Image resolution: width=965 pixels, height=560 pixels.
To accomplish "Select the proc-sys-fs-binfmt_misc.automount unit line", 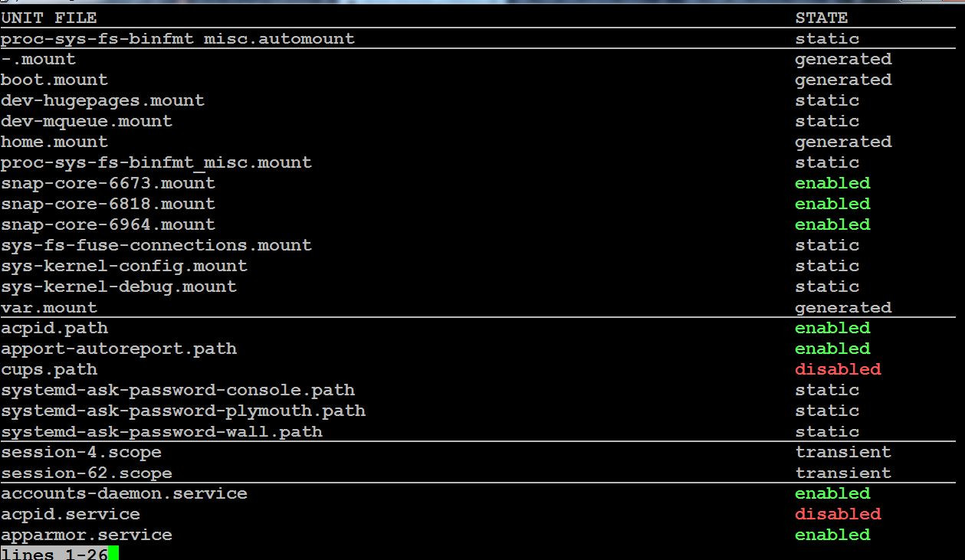I will [178, 38].
